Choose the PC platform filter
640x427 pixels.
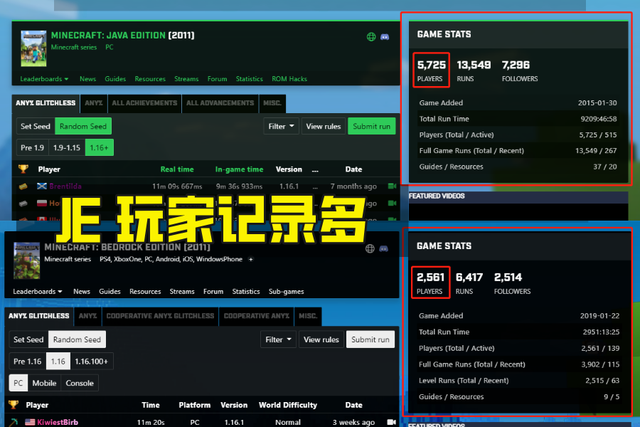coord(18,383)
